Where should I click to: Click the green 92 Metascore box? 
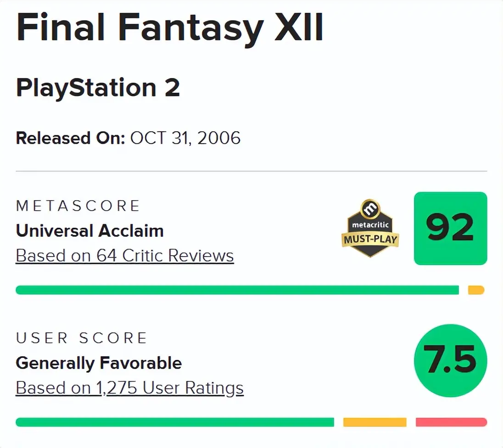450,228
